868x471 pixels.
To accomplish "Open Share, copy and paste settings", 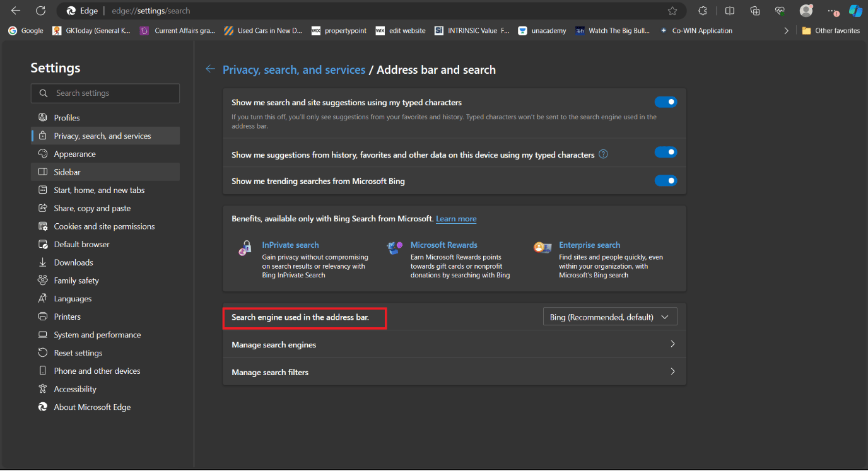I will (105, 208).
